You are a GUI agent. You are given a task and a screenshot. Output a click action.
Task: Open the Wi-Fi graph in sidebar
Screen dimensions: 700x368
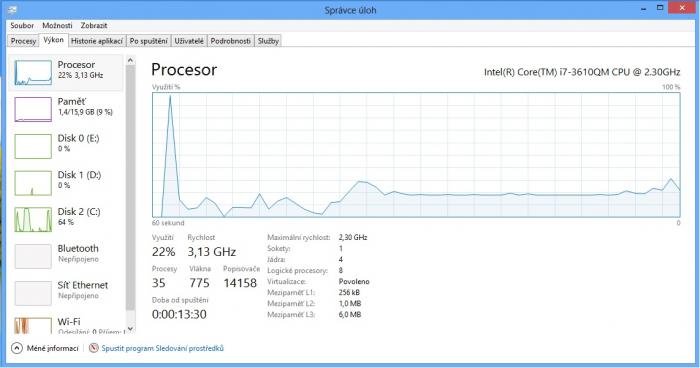point(33,326)
